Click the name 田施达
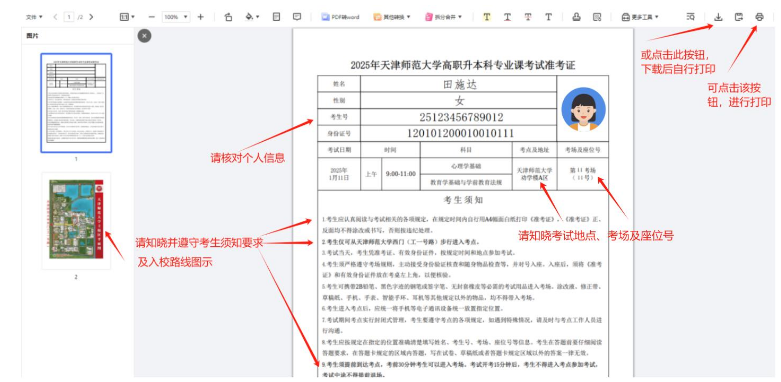Viewport: 781px width, 382px height. pyautogui.click(x=460, y=85)
